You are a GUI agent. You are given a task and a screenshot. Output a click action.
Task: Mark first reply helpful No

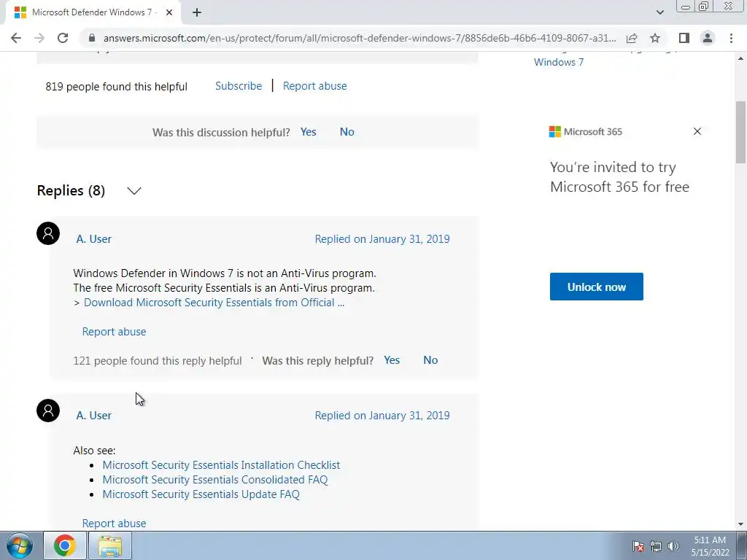click(430, 360)
